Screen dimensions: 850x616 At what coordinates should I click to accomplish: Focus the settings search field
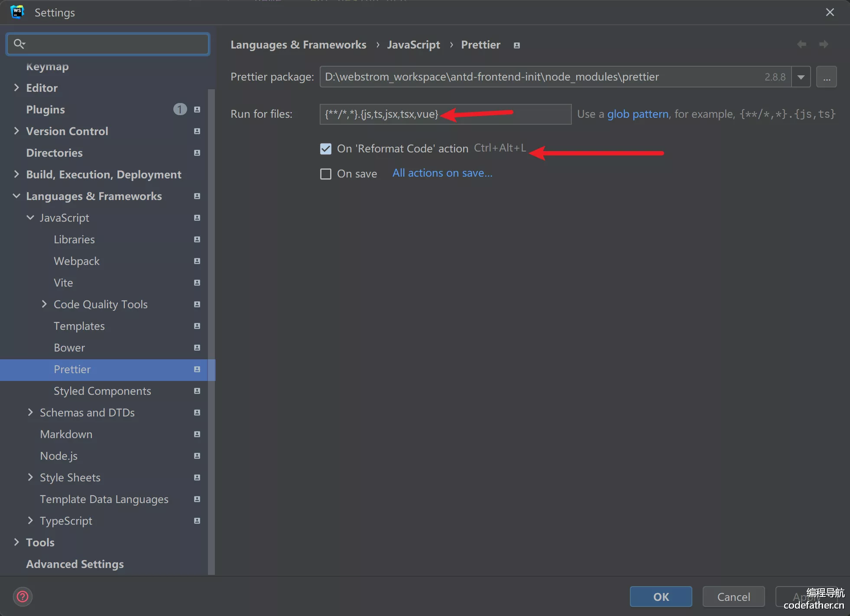pos(108,44)
